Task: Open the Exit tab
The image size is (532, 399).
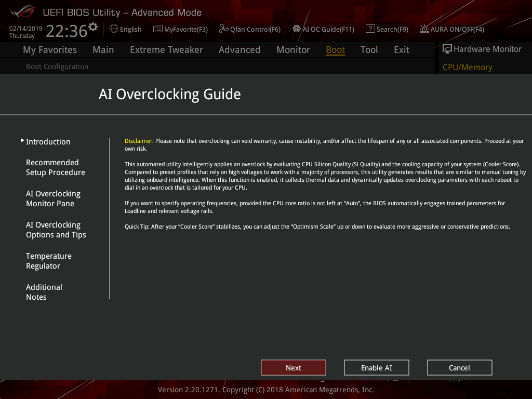Action: tap(402, 50)
